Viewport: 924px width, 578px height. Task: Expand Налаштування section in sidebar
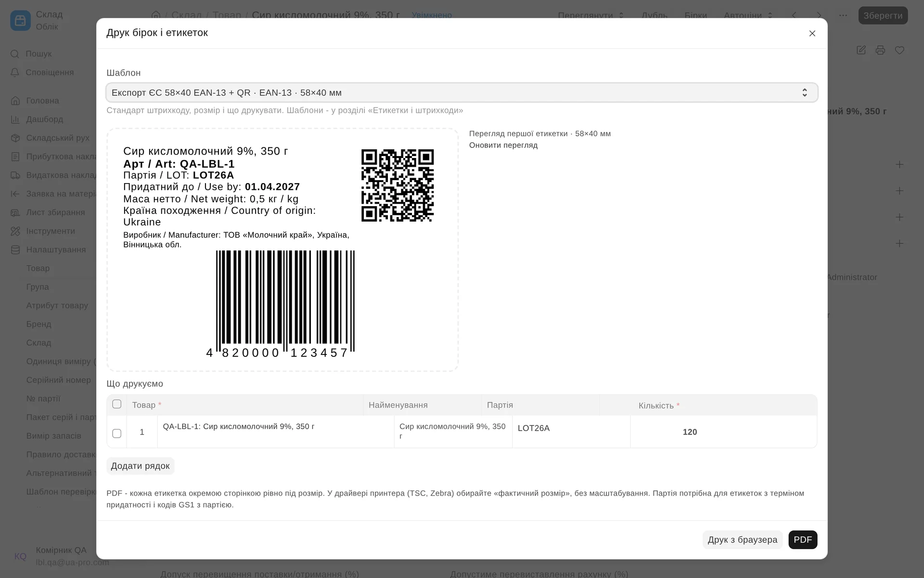(x=49, y=250)
